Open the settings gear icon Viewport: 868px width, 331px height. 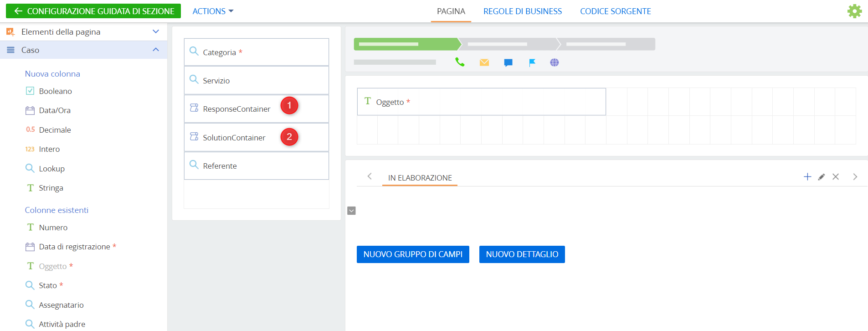pos(854,11)
